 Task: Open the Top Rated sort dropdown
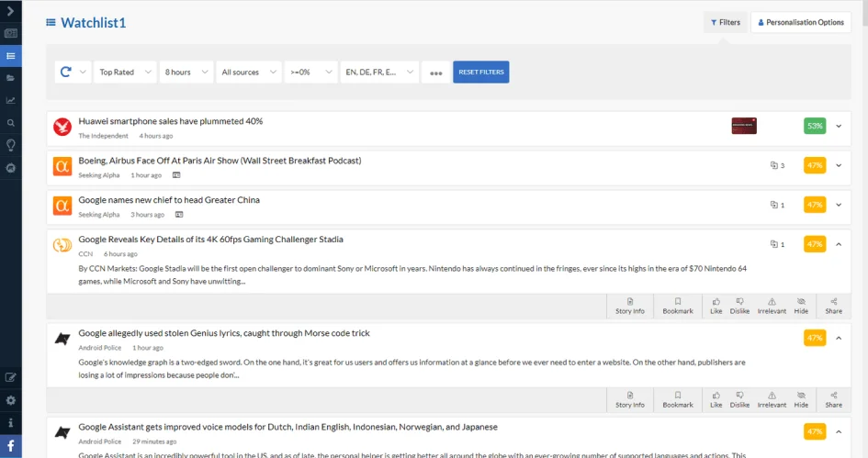[x=125, y=72]
